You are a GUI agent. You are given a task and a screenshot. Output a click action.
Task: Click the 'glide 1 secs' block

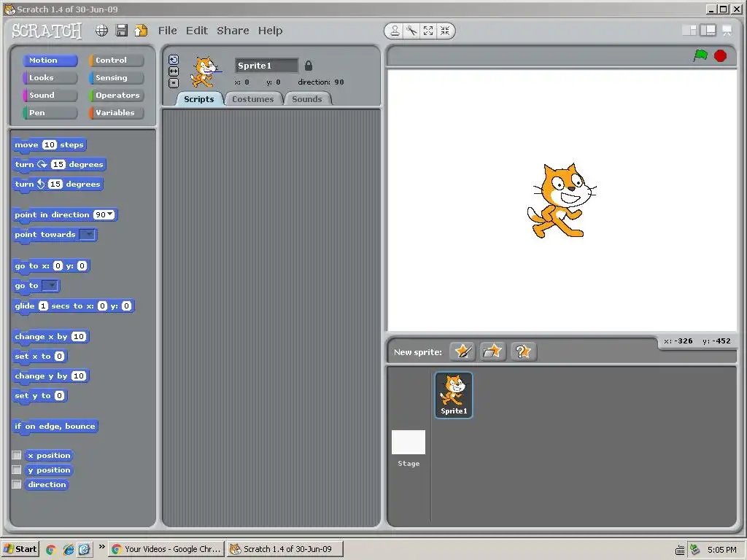[74, 306]
